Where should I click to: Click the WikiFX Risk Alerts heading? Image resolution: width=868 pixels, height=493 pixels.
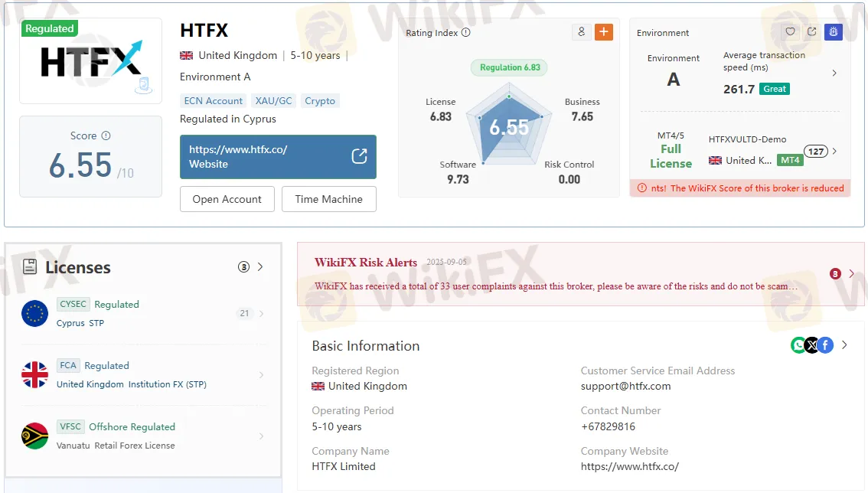[x=366, y=263]
